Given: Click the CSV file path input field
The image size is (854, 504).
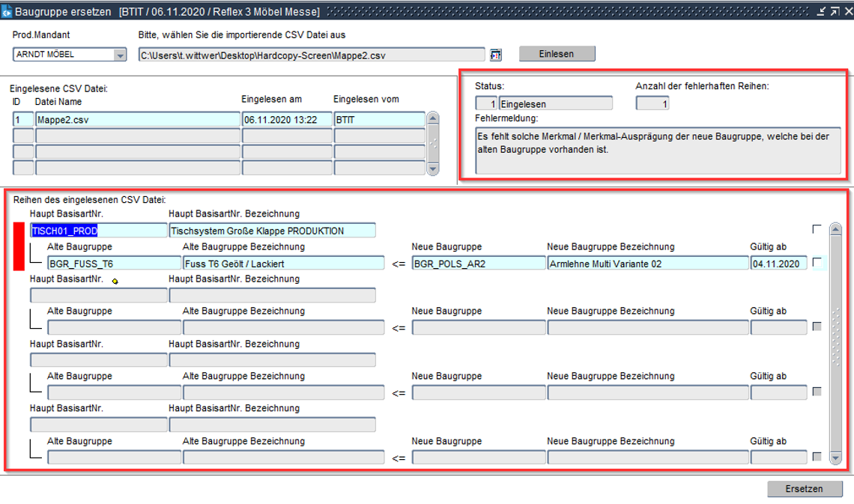Looking at the screenshot, I should tap(311, 55).
